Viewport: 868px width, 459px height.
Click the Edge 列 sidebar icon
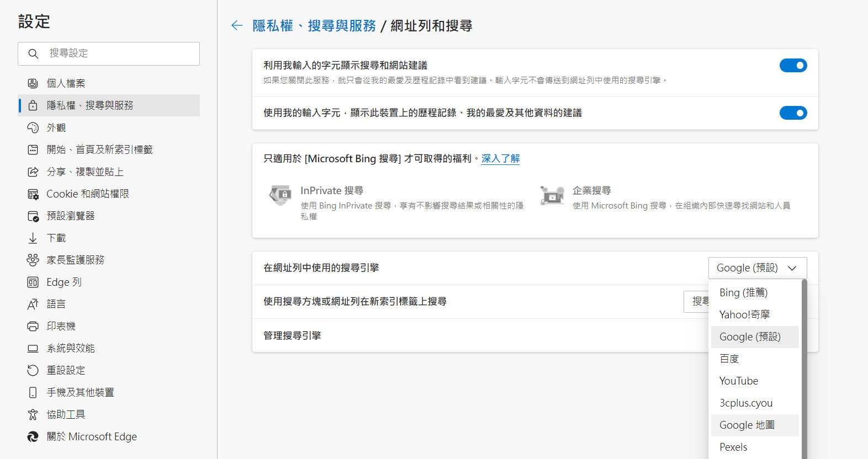point(33,282)
